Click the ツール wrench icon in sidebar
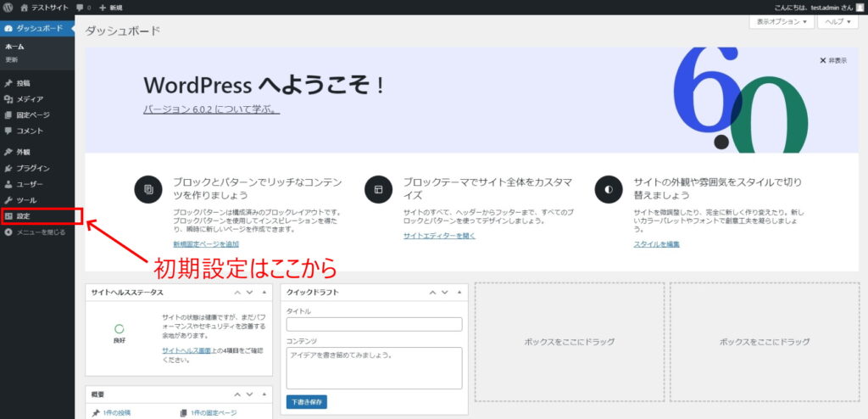This screenshot has height=419, width=868. [8, 200]
